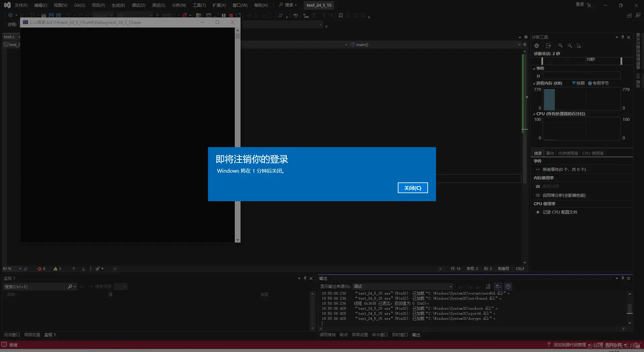The image size is (644, 352).
Task: Clear all output with the clear icon
Action: coord(488,287)
